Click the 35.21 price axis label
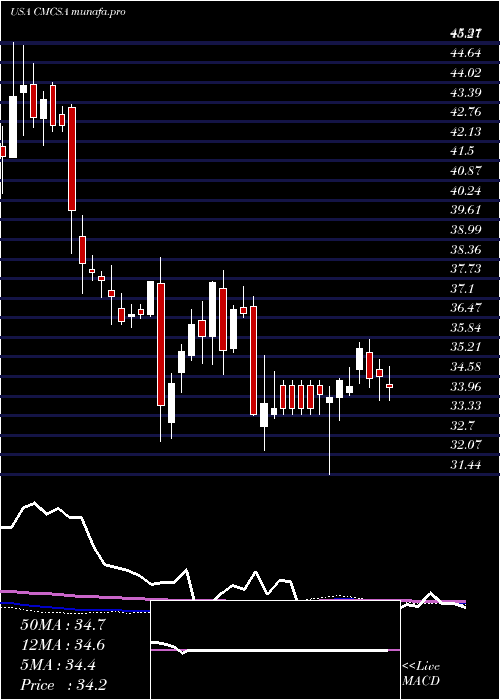Viewport: 500px width, 700px height. point(466,347)
